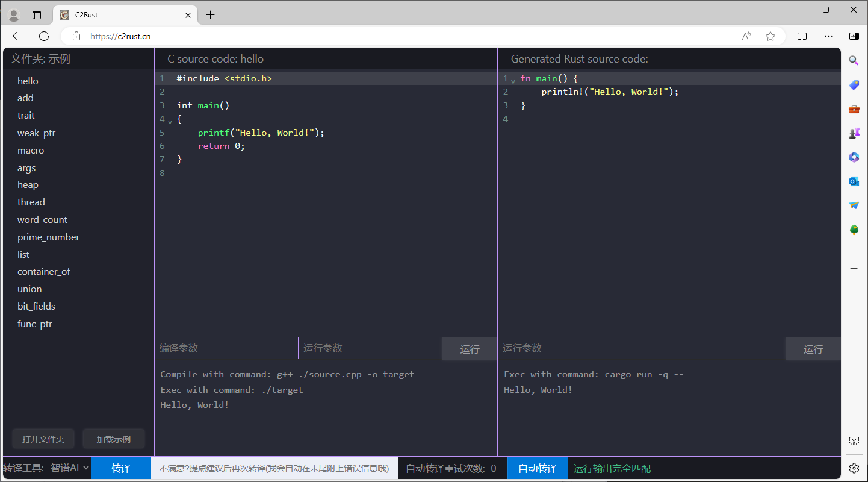Open sidebar Games chess icon
The height and width of the screenshot is (482, 868).
[x=854, y=133]
